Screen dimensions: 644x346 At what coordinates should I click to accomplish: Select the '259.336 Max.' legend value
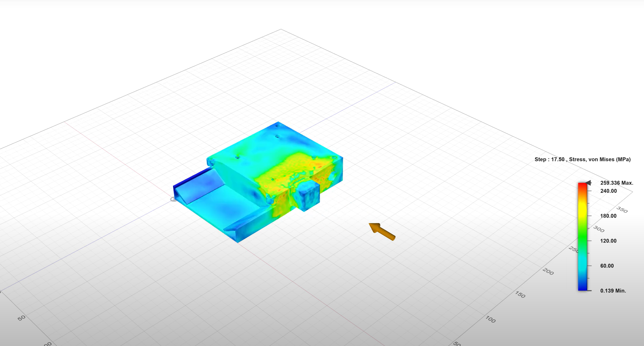click(617, 183)
